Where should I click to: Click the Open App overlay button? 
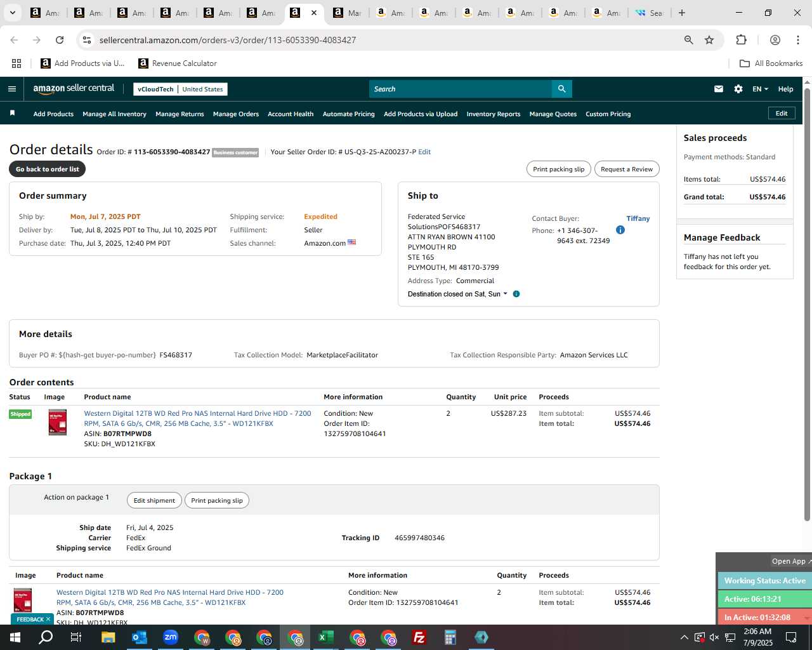point(790,561)
